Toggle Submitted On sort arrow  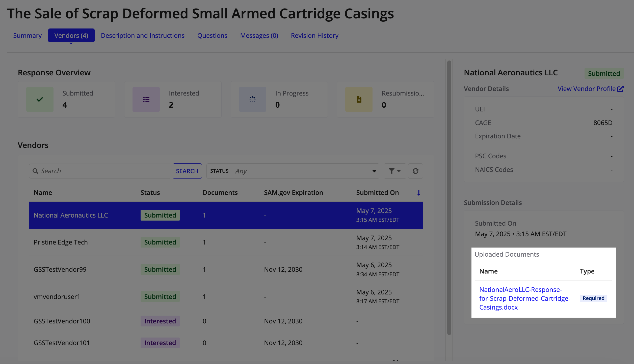[419, 193]
